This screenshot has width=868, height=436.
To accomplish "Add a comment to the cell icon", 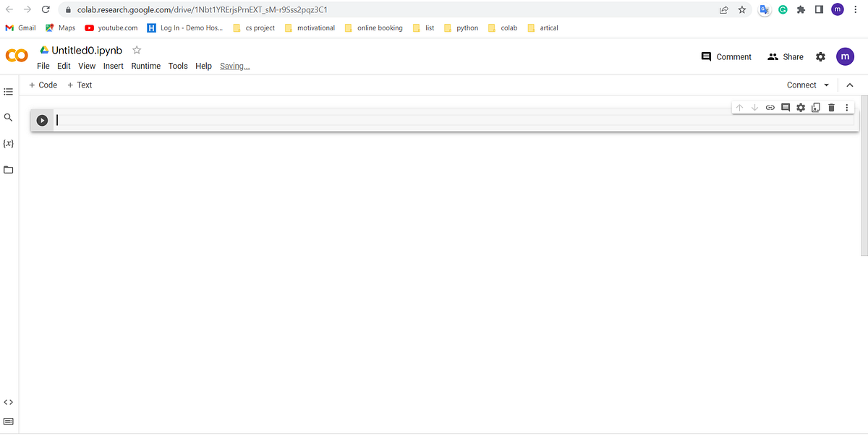I will [786, 108].
